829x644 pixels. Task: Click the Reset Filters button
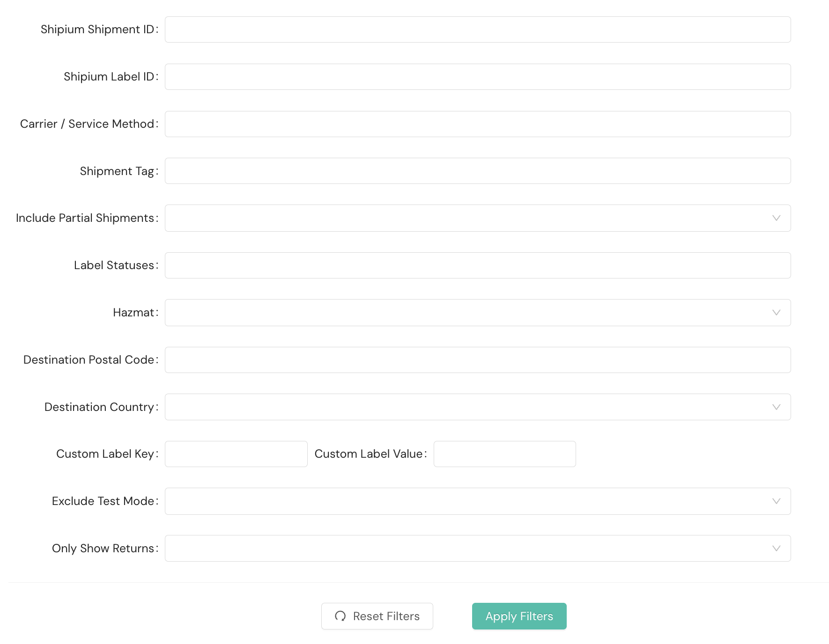(x=377, y=616)
